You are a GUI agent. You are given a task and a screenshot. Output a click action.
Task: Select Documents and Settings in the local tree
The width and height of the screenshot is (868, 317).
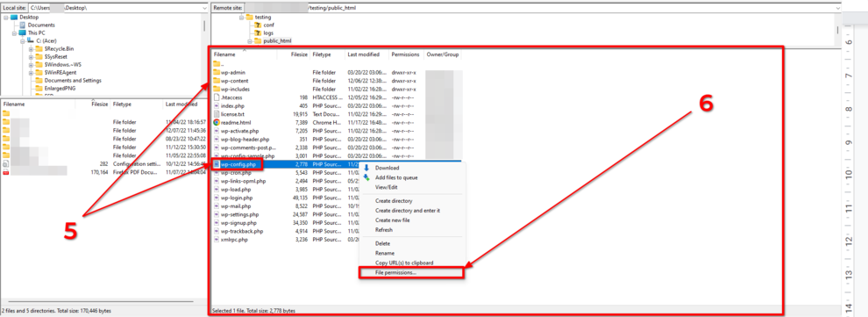pyautogui.click(x=73, y=81)
